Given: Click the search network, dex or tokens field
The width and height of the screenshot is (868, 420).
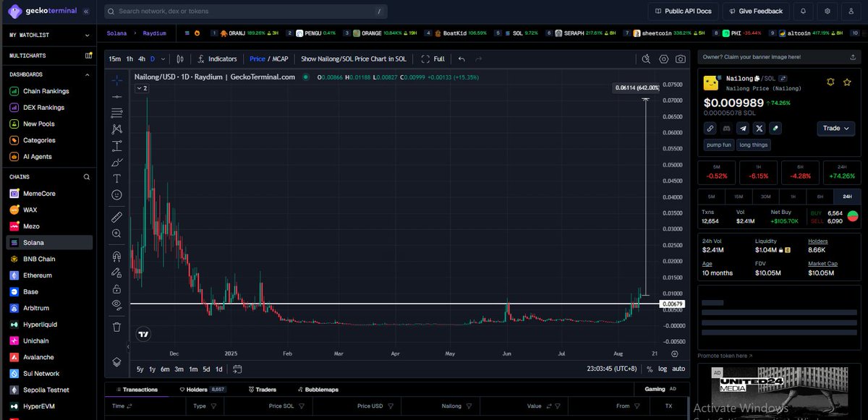Looking at the screenshot, I should click(246, 12).
